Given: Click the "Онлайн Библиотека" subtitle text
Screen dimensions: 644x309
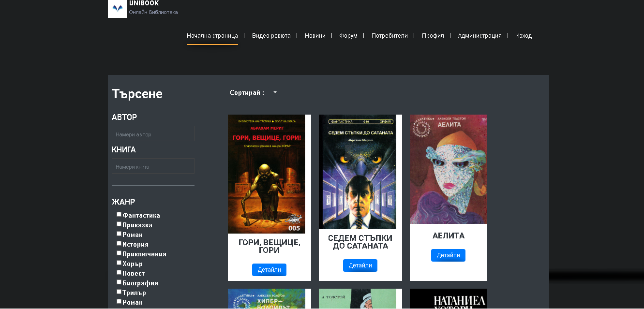Looking at the screenshot, I should 153,12.
